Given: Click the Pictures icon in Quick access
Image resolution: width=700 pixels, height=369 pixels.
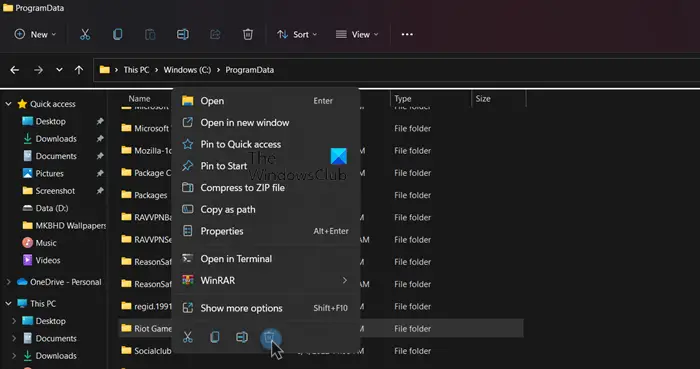Looking at the screenshot, I should 28,173.
